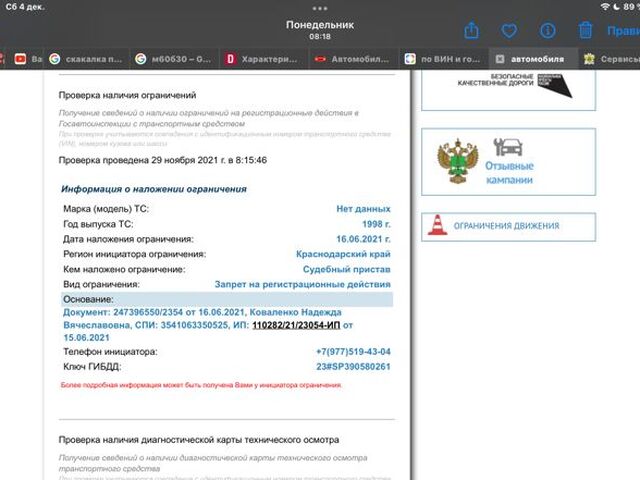Image resolution: width=640 pixels, height=480 pixels.
Task: Open Ограничения движения link
Action: [x=506, y=226]
